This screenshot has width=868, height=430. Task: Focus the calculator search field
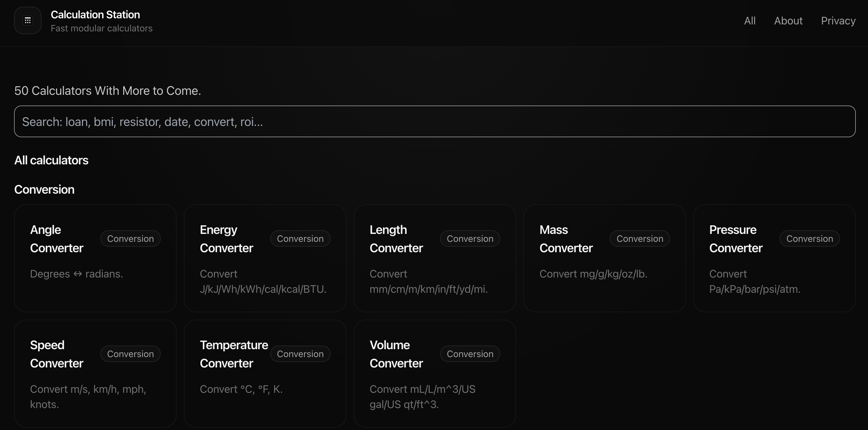(435, 122)
